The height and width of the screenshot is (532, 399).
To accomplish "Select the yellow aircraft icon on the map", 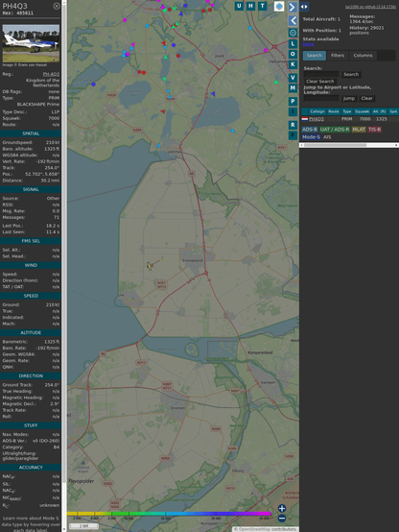I will click(x=150, y=266).
